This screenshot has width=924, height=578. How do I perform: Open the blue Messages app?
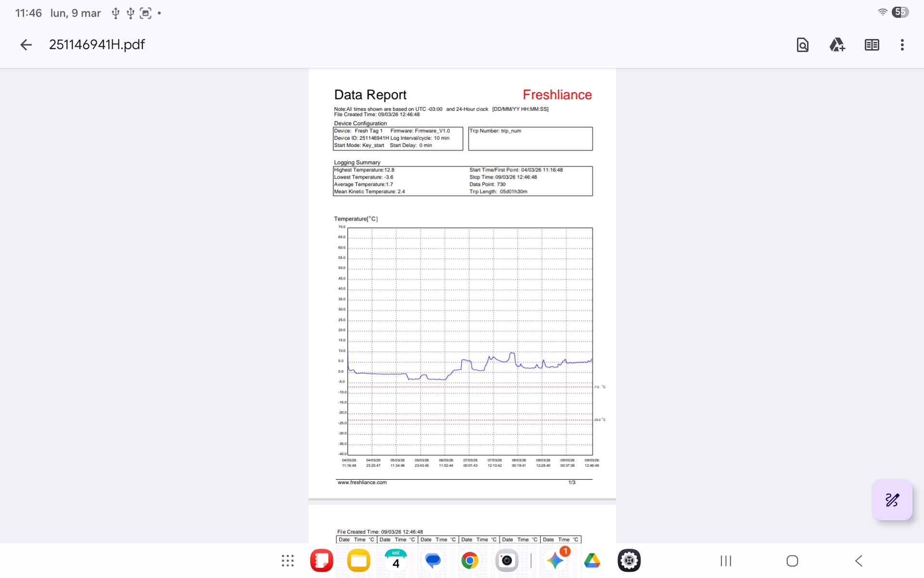(x=433, y=561)
